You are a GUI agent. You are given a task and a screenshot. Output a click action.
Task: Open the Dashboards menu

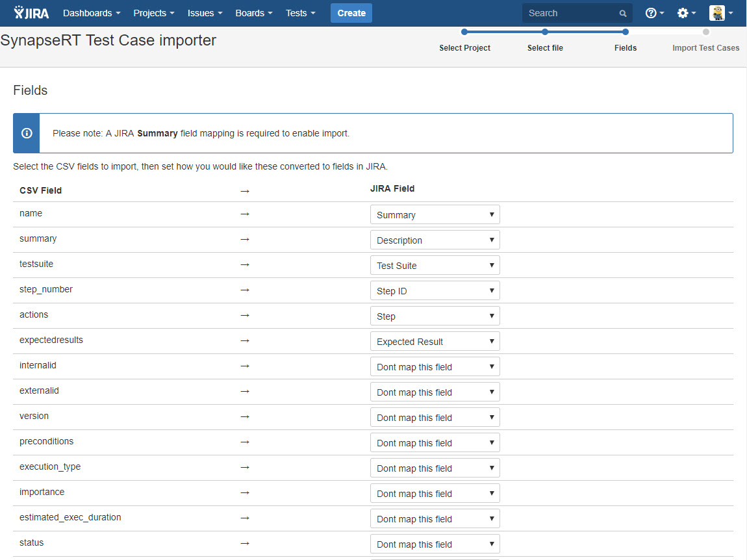pos(92,13)
